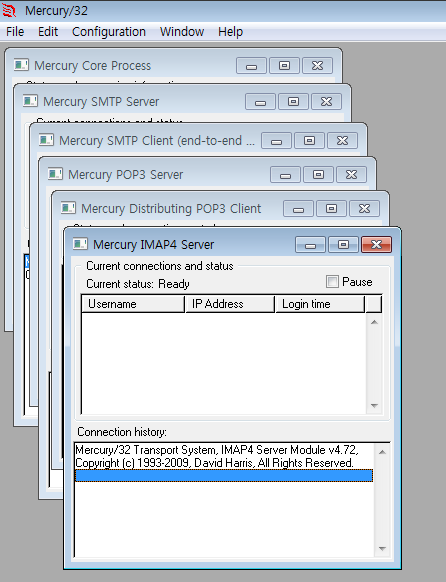This screenshot has height=582, width=446.
Task: Close the Mercury SMTP Client window
Action: click(x=342, y=141)
